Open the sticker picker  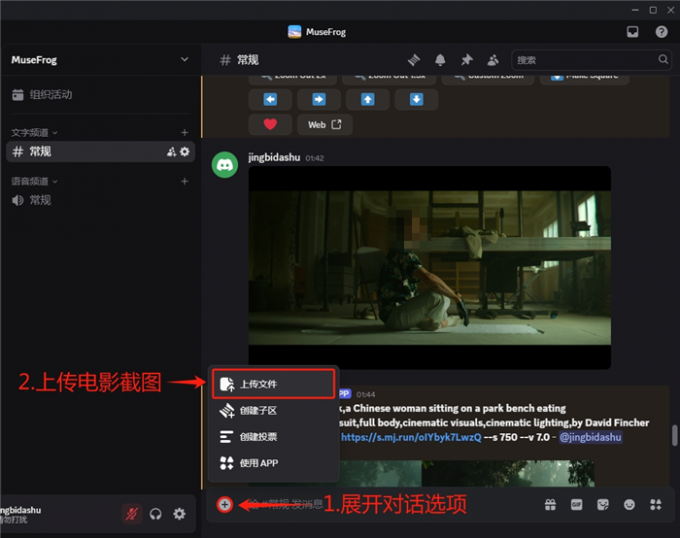point(603,505)
